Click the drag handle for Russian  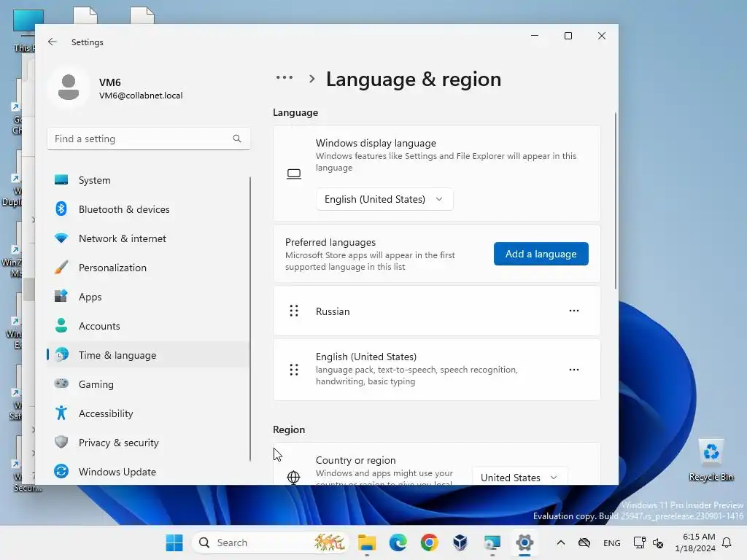(x=294, y=311)
